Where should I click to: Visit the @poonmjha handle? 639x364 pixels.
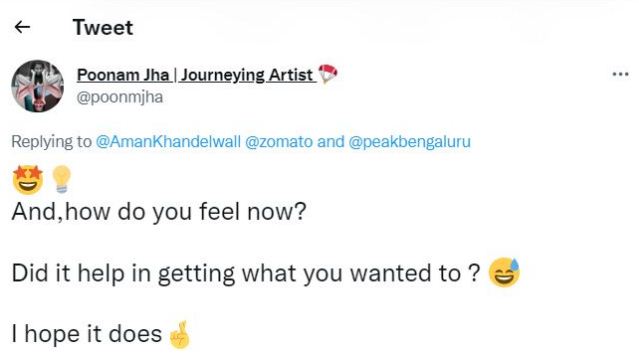(120, 97)
